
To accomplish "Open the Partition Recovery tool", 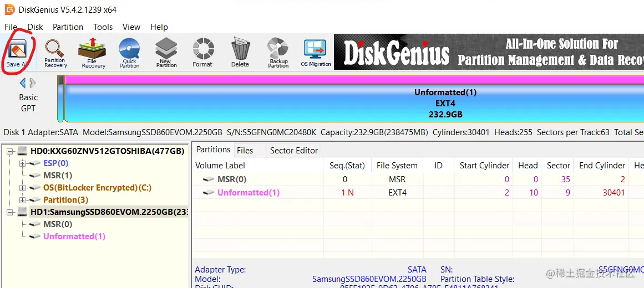I will coord(55,53).
